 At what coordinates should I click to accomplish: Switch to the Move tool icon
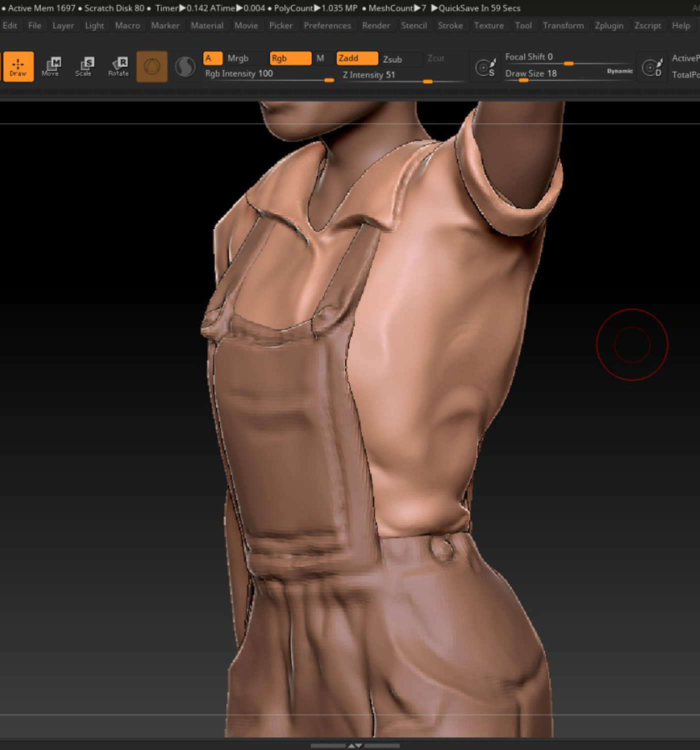point(50,66)
